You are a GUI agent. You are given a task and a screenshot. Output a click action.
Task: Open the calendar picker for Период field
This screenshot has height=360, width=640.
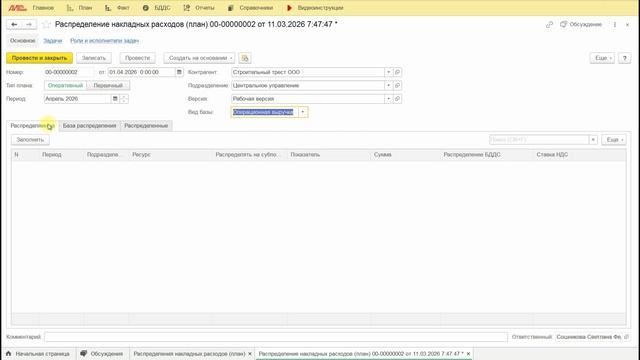point(115,99)
